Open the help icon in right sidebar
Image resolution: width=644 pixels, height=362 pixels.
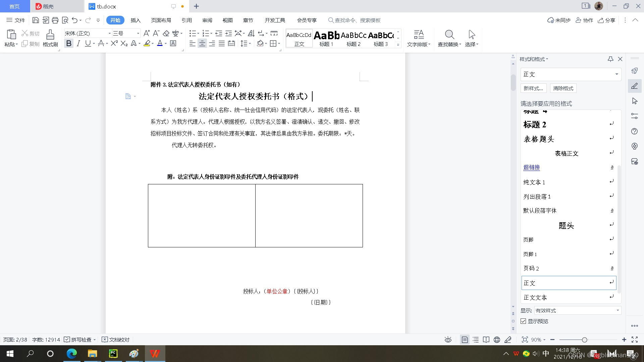[x=634, y=131]
